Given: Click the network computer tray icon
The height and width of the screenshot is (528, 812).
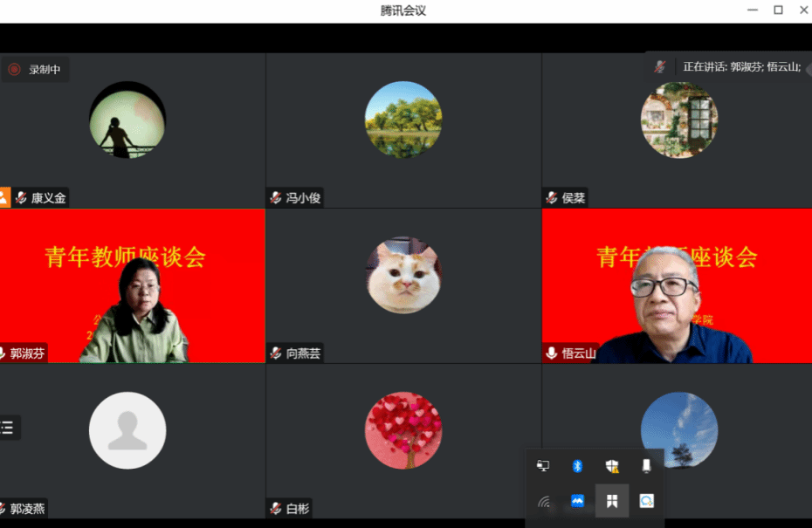Looking at the screenshot, I should (x=543, y=466).
